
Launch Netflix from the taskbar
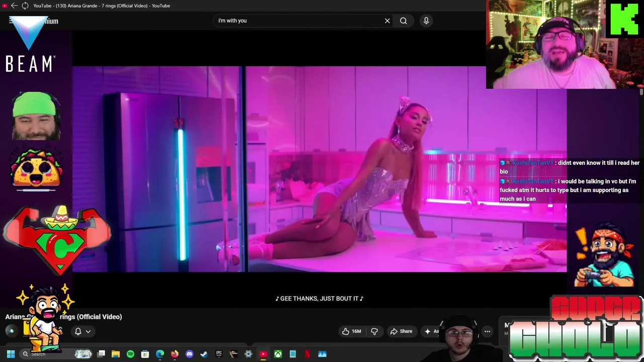(x=307, y=354)
